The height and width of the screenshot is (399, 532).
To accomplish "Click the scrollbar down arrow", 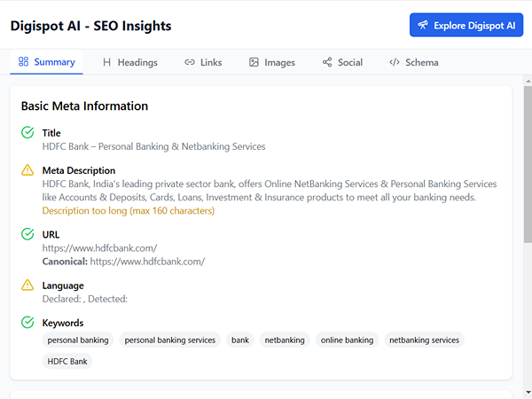I will [x=528, y=393].
